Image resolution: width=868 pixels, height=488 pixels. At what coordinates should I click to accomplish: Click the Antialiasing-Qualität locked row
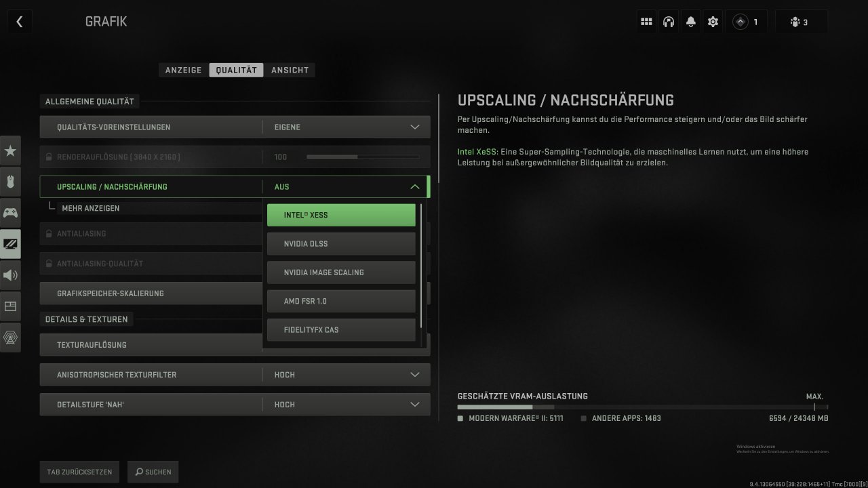(151, 263)
